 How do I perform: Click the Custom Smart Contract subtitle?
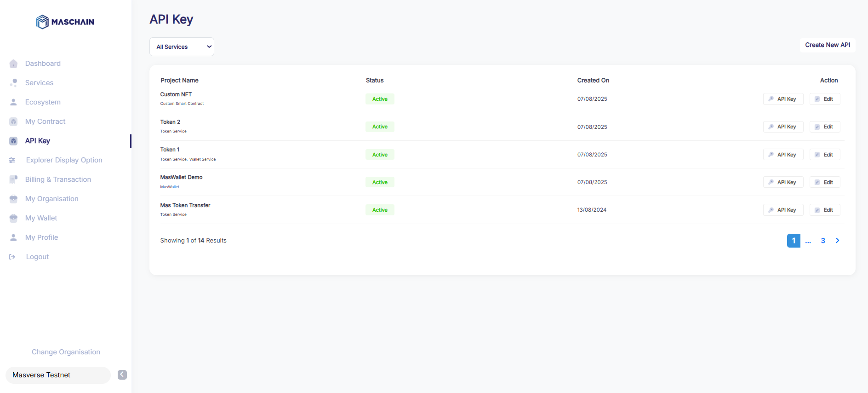(182, 104)
